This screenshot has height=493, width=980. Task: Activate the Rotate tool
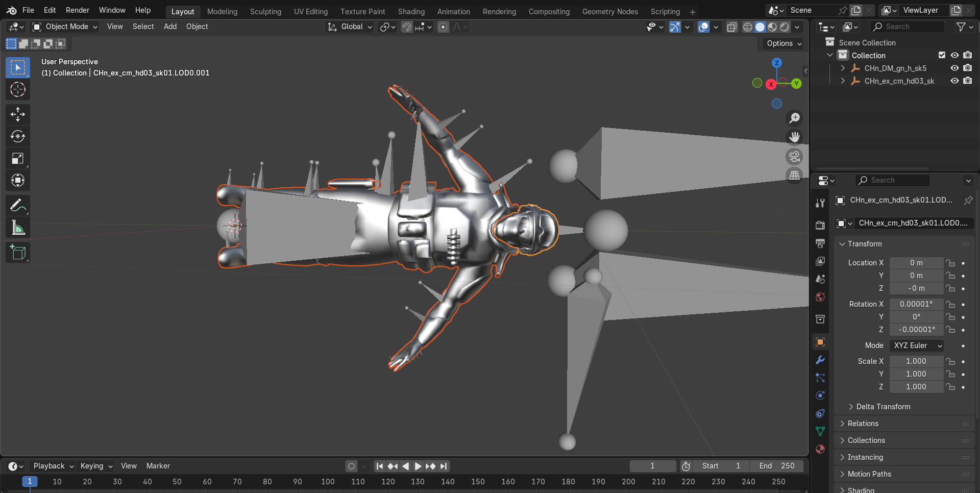coord(18,136)
